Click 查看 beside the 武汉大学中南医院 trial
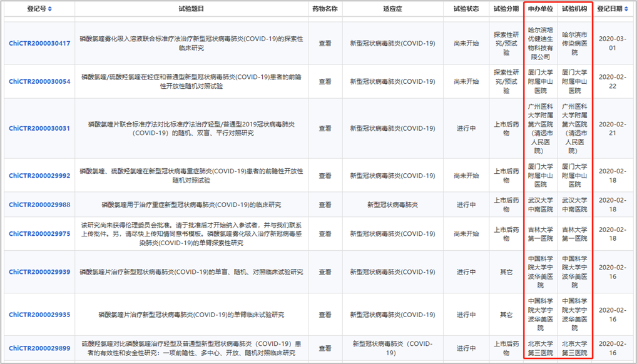The height and width of the screenshot is (364, 637). click(325, 205)
